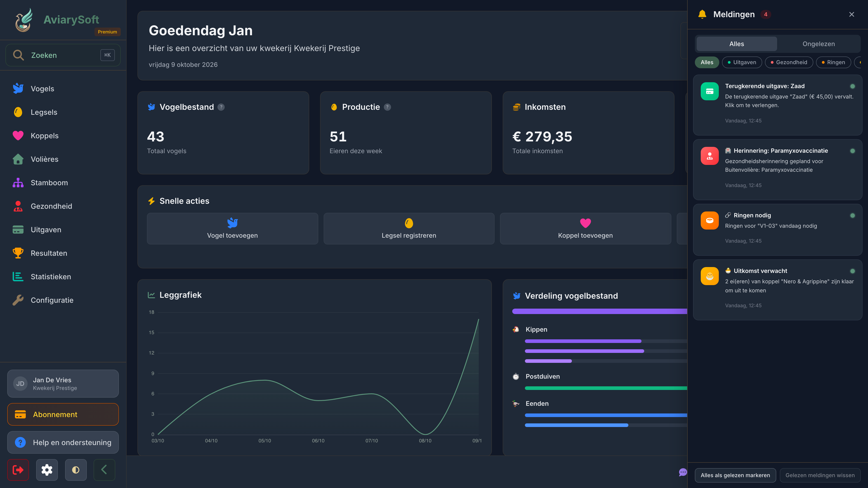
Task: Select the Ringen filter chip
Action: click(x=833, y=62)
